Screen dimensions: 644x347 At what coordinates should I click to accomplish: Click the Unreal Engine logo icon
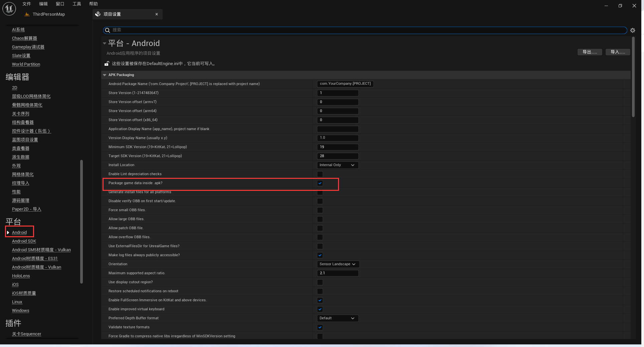click(9, 9)
